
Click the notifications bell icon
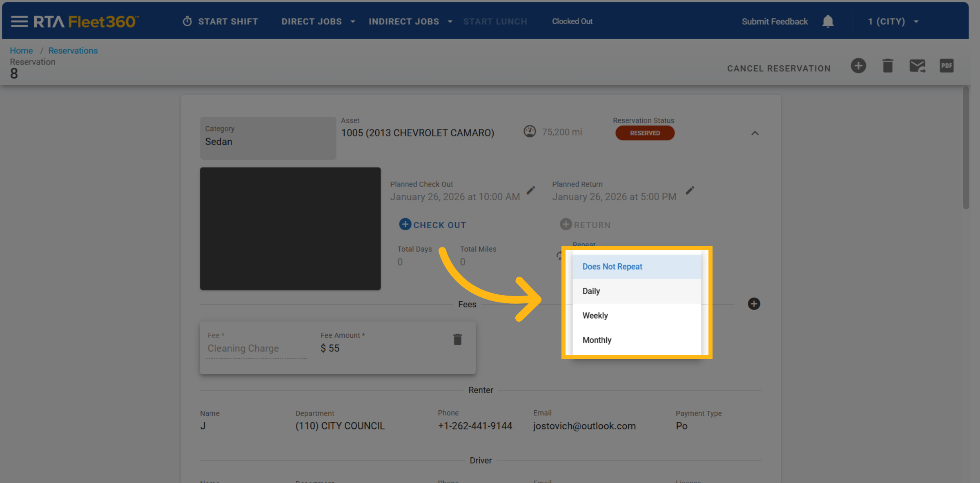[x=828, y=21]
